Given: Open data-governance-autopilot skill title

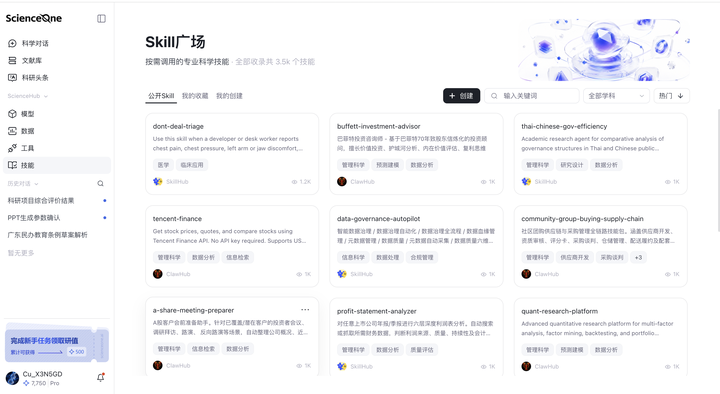Looking at the screenshot, I should (378, 219).
